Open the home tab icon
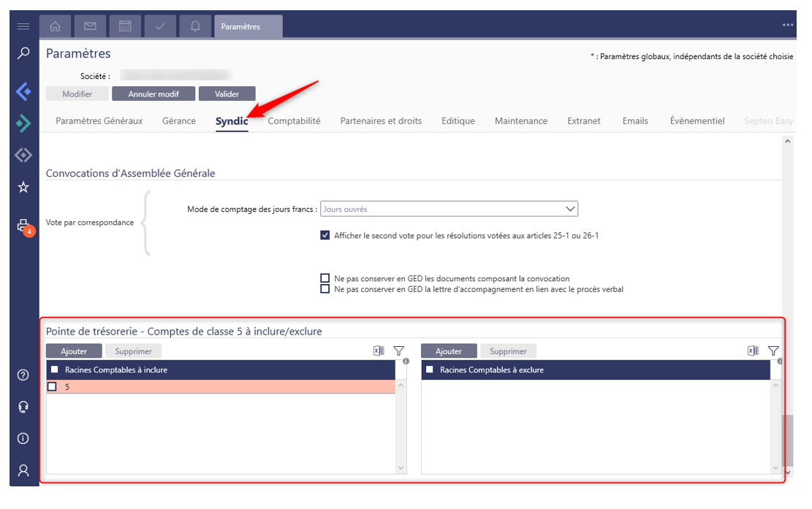Screen dimensions: 812x509 (x=55, y=26)
